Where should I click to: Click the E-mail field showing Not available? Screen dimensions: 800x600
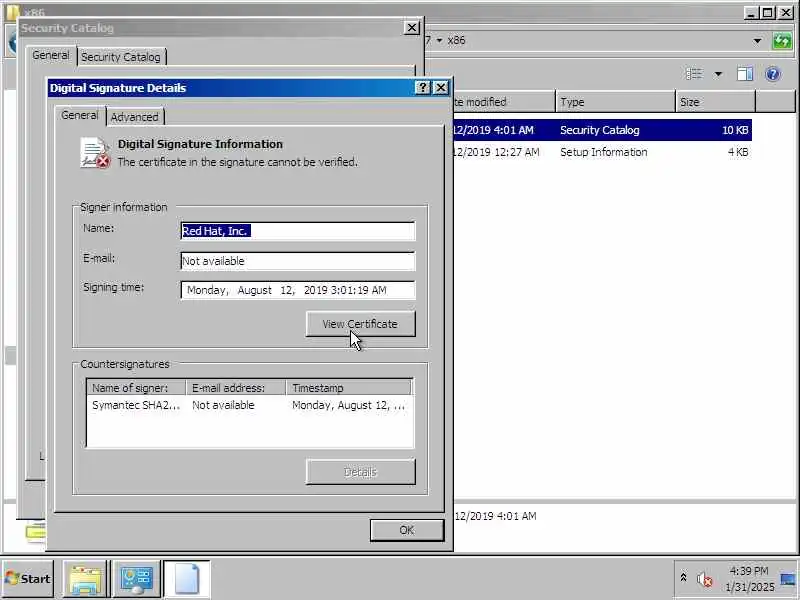[298, 261]
